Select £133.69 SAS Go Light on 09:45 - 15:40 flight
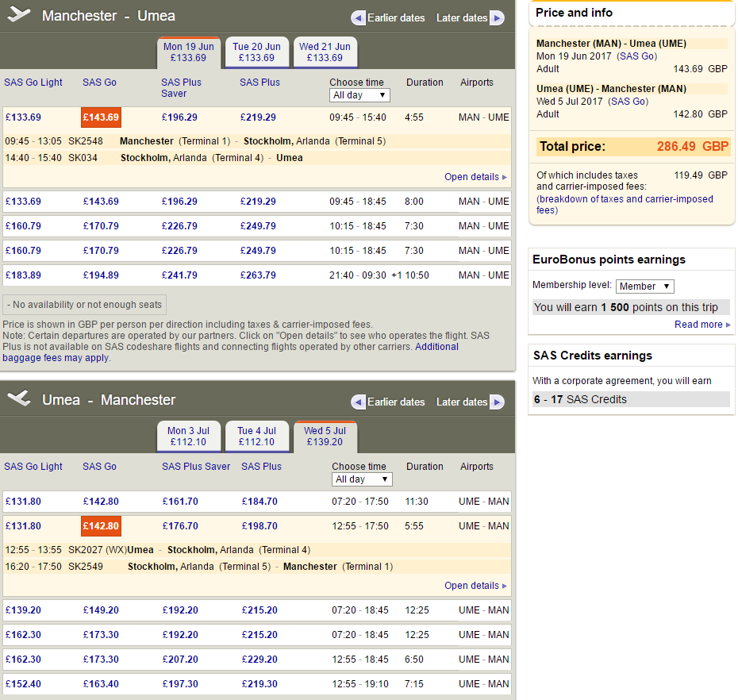This screenshot has height=700, width=738. tap(23, 117)
